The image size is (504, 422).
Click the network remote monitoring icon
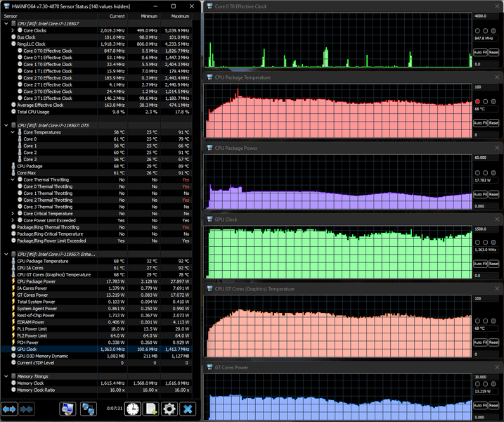tap(89, 409)
